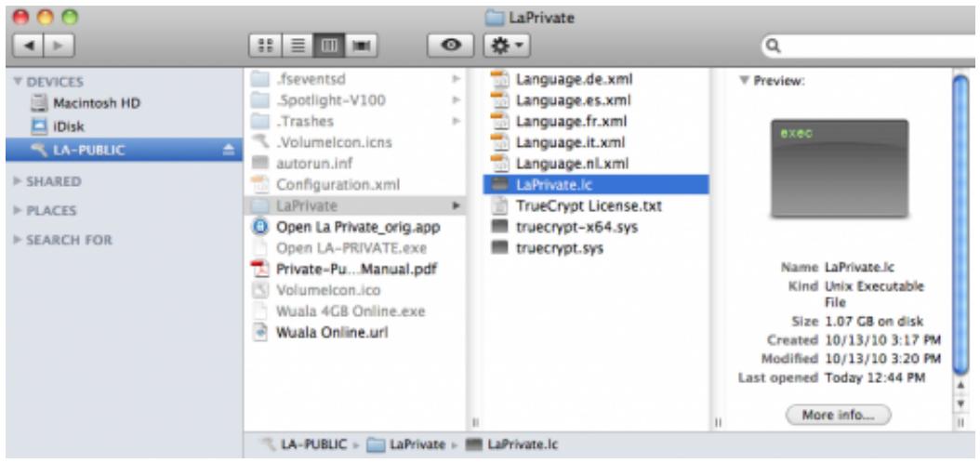Select Open La Private_orig.app
This screenshot has height=463, width=980.
click(x=355, y=228)
